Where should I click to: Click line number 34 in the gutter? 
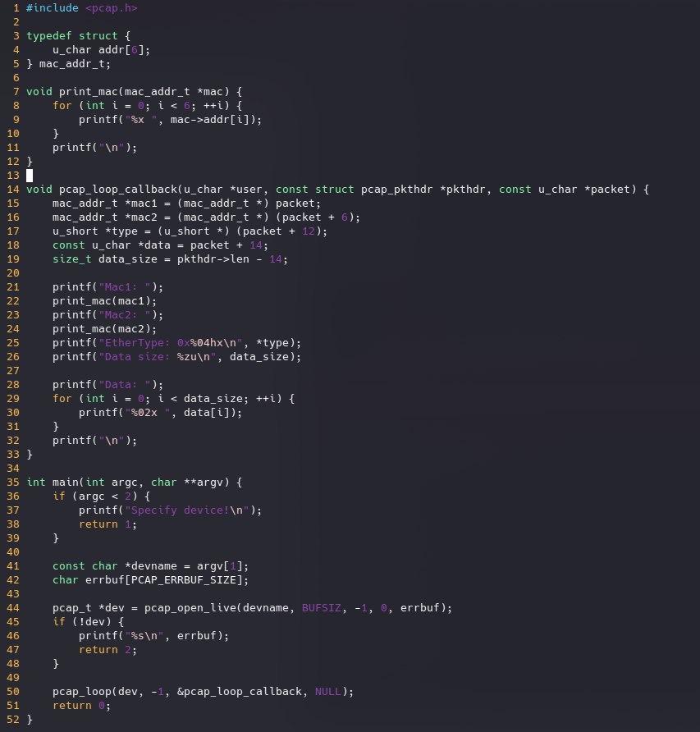pos(13,469)
